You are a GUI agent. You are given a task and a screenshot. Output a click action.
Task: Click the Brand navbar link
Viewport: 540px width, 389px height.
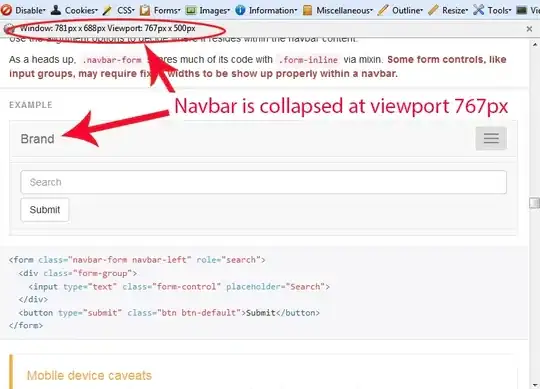38,139
